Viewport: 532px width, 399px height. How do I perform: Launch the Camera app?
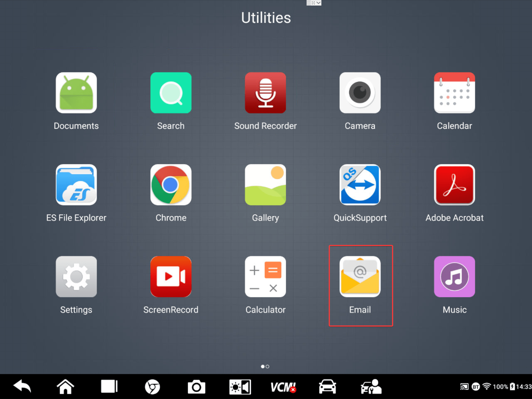(360, 93)
